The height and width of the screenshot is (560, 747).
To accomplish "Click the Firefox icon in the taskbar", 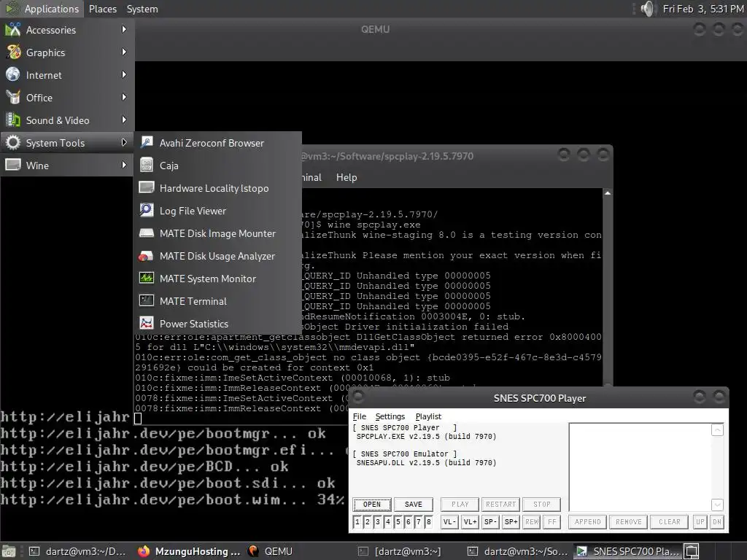I will coord(144,551).
